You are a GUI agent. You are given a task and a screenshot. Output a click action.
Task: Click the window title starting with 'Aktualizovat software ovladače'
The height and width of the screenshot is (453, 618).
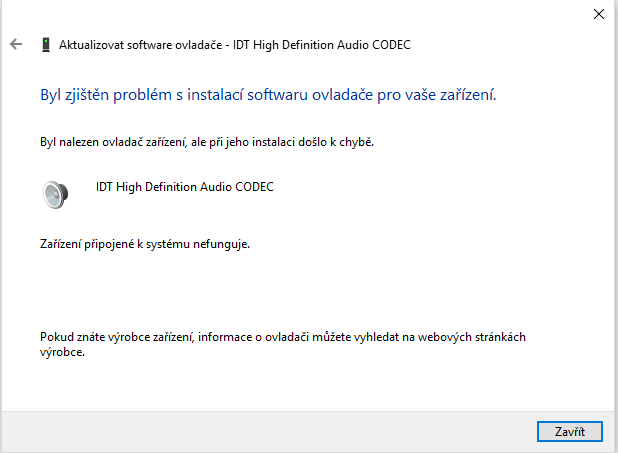pos(235,45)
